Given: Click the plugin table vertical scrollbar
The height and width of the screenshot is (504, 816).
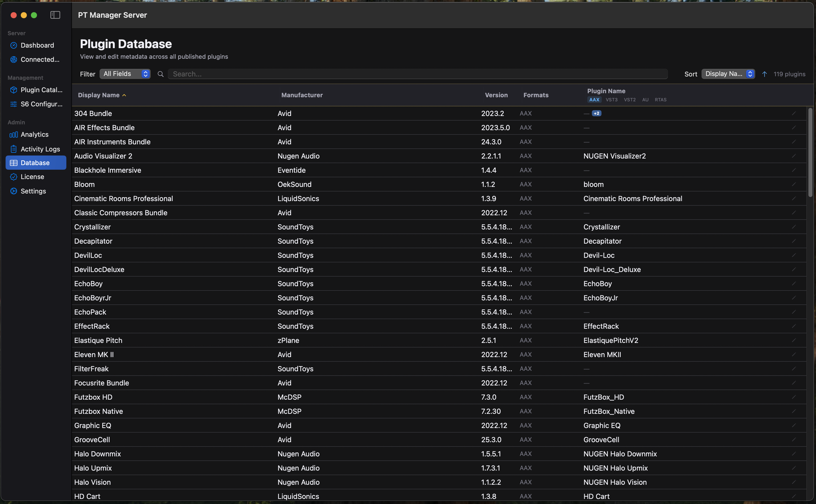Looking at the screenshot, I should [810, 152].
